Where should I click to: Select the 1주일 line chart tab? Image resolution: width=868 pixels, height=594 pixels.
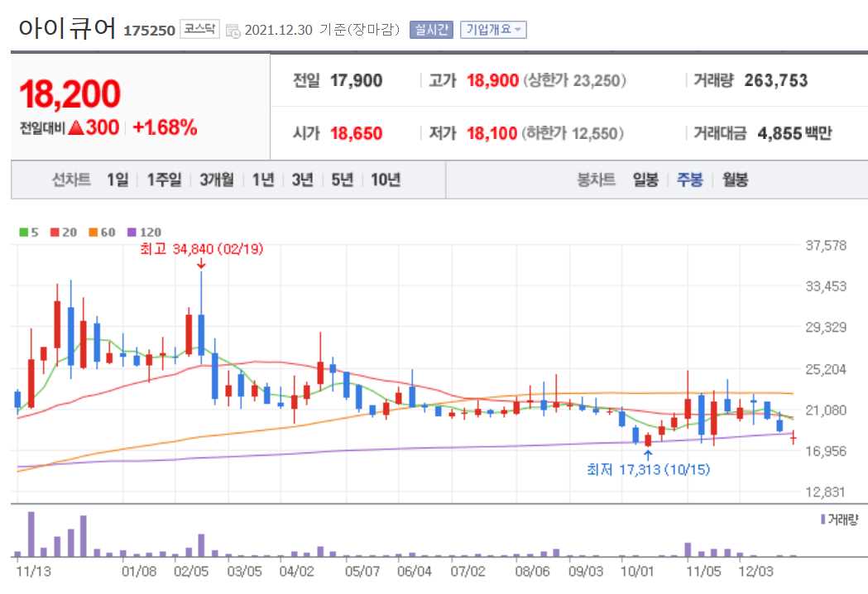pos(164,180)
